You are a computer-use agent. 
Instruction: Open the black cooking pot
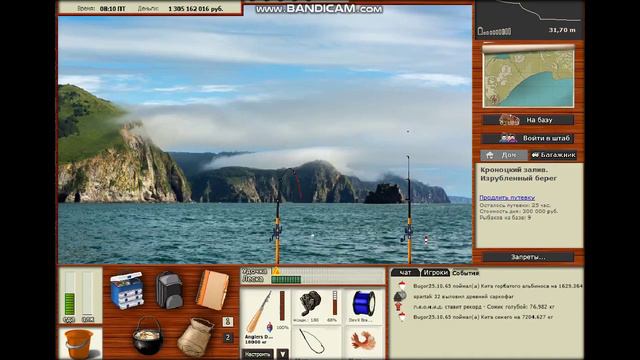point(147,336)
